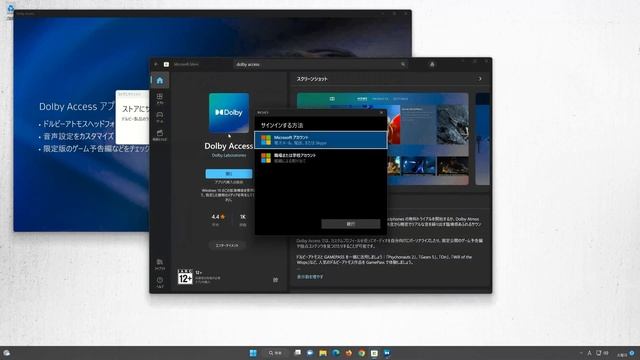Open the chat app in the taskbar

(310, 353)
